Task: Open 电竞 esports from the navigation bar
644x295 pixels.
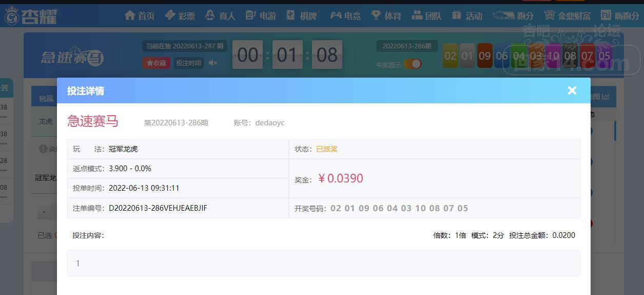Action: pos(345,15)
